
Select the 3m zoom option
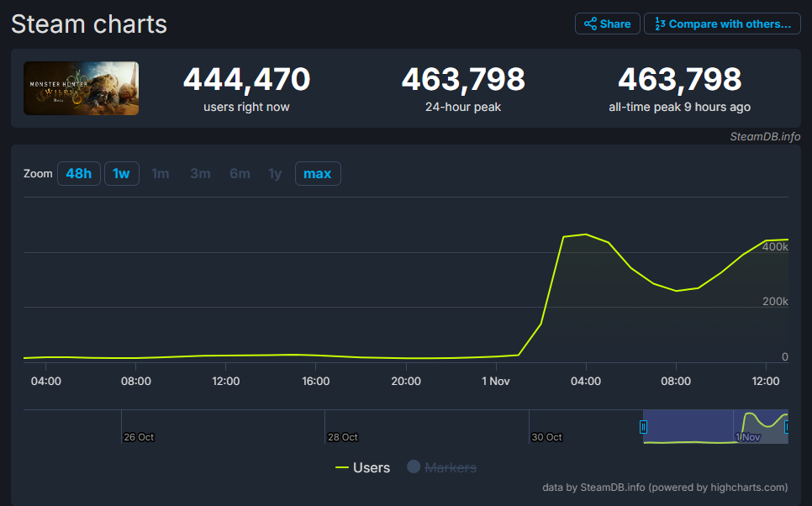(200, 173)
